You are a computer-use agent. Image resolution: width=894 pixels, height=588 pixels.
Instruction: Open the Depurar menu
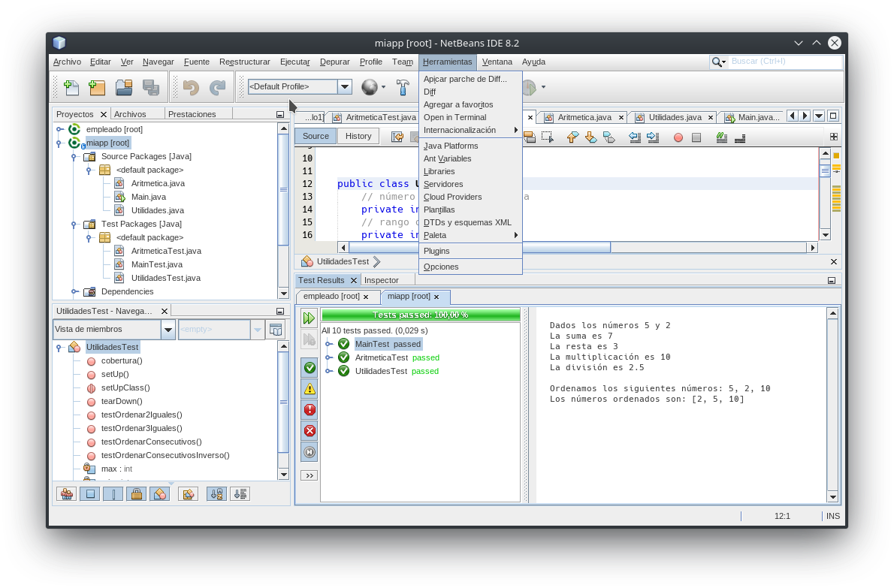[x=334, y=62]
